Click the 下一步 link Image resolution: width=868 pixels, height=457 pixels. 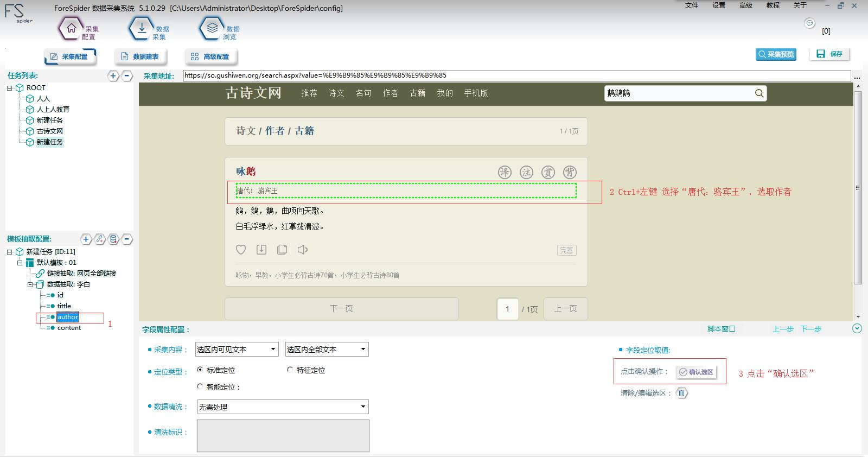pos(811,329)
